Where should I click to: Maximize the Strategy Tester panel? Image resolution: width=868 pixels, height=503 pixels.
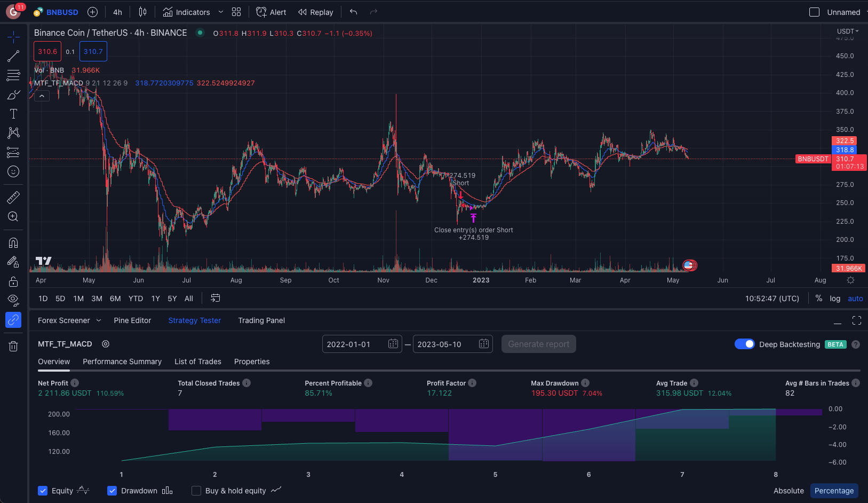(x=857, y=320)
